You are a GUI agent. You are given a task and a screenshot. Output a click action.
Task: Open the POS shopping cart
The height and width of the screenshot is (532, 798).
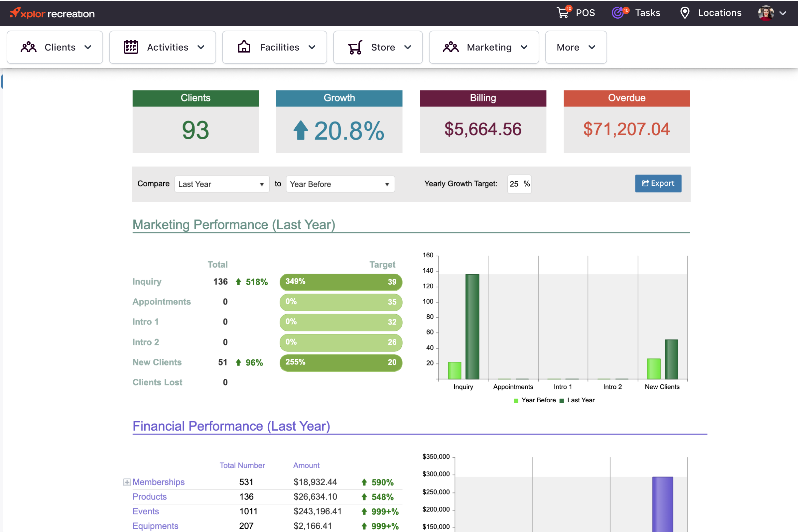click(563, 13)
